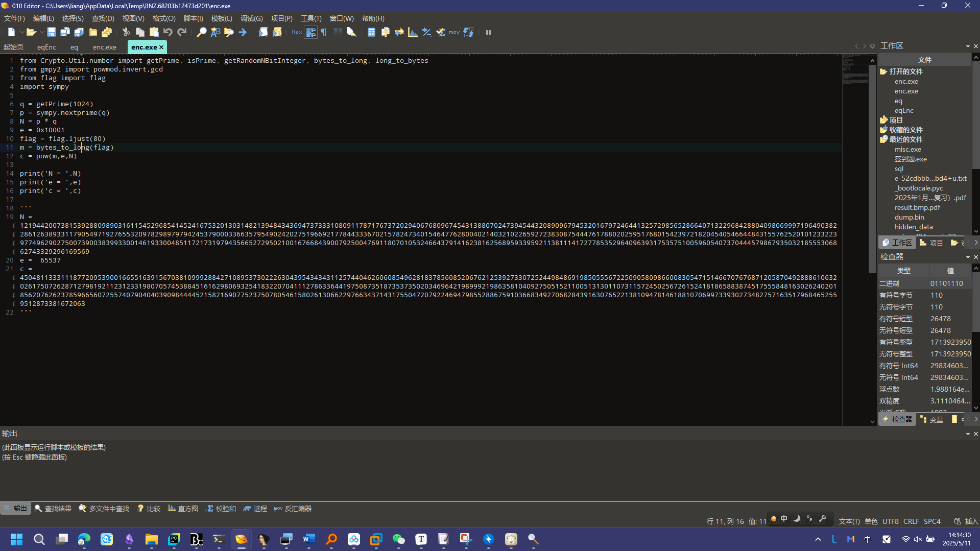Open misc.exe from recent files

point(908,149)
